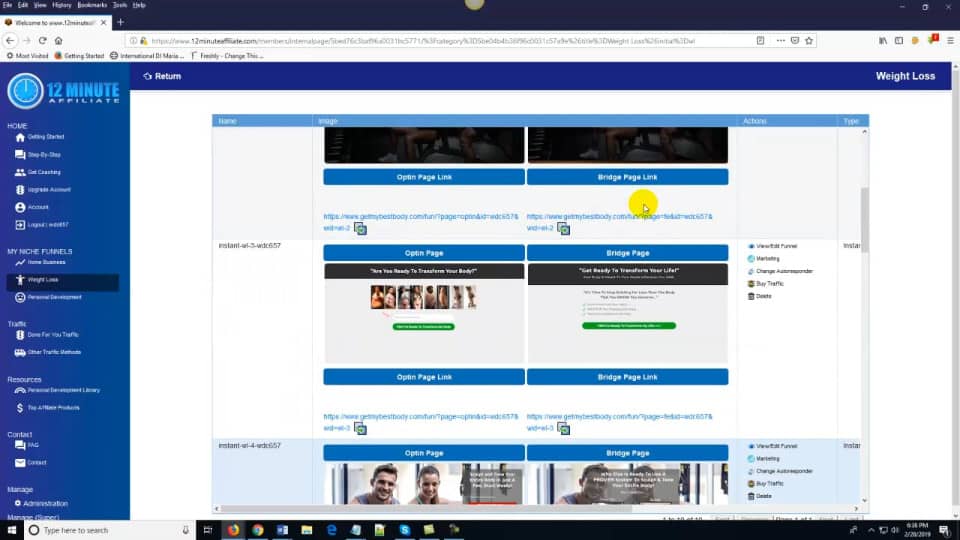960x540 pixels.
Task: Copy the wl-2 bridge page URL
Action: [564, 229]
